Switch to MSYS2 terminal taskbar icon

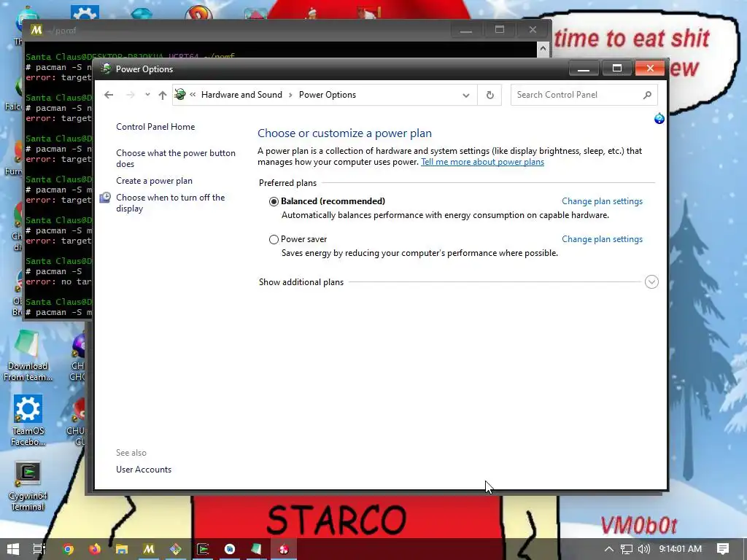tap(149, 549)
